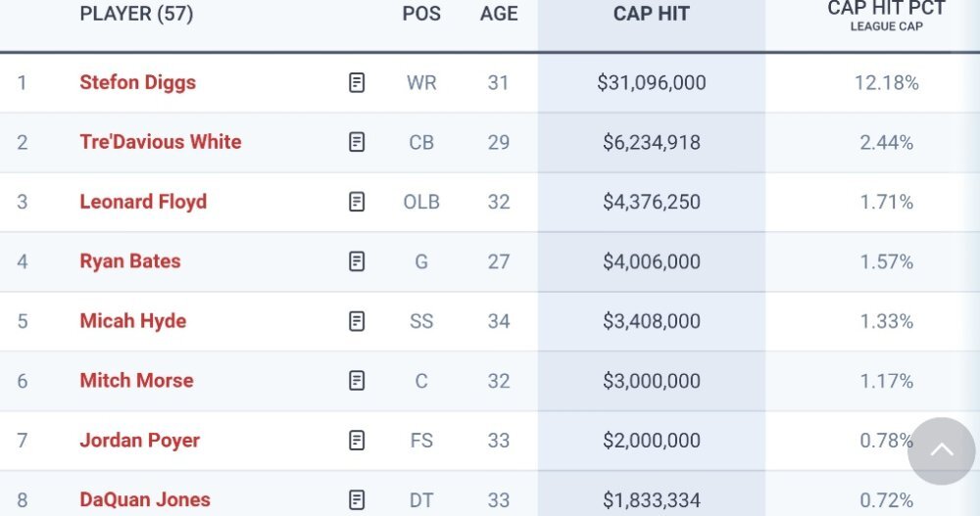Image resolution: width=980 pixels, height=516 pixels.
Task: Sort by PLAYER (57) column header
Action: 136,14
